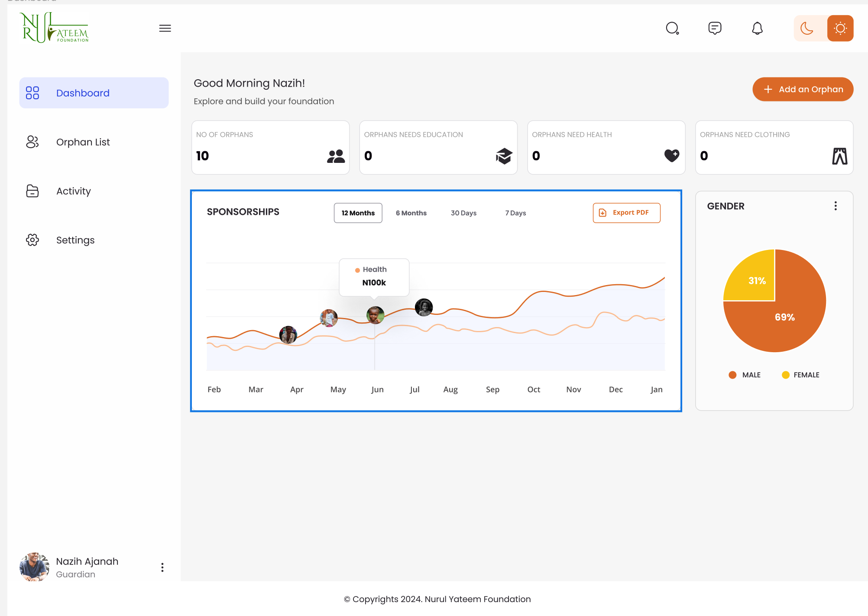Select light mode sun toggle
The height and width of the screenshot is (616, 868).
[840, 29]
